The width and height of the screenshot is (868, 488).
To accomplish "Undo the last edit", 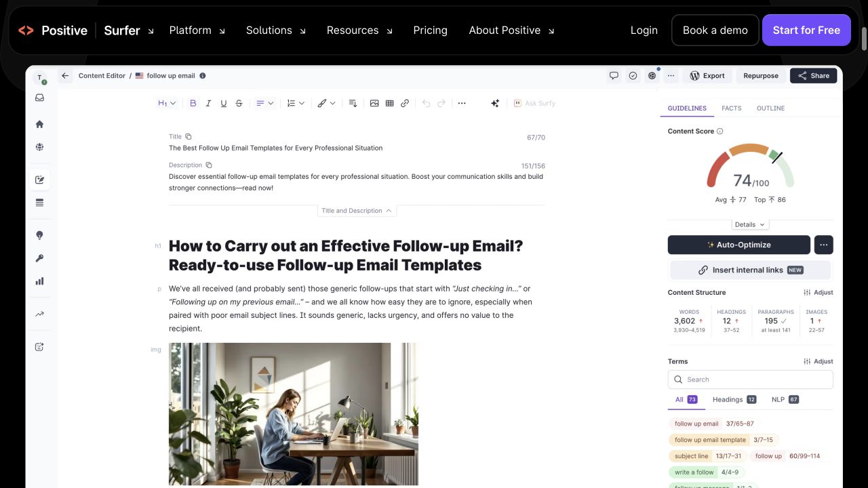I will 426,103.
